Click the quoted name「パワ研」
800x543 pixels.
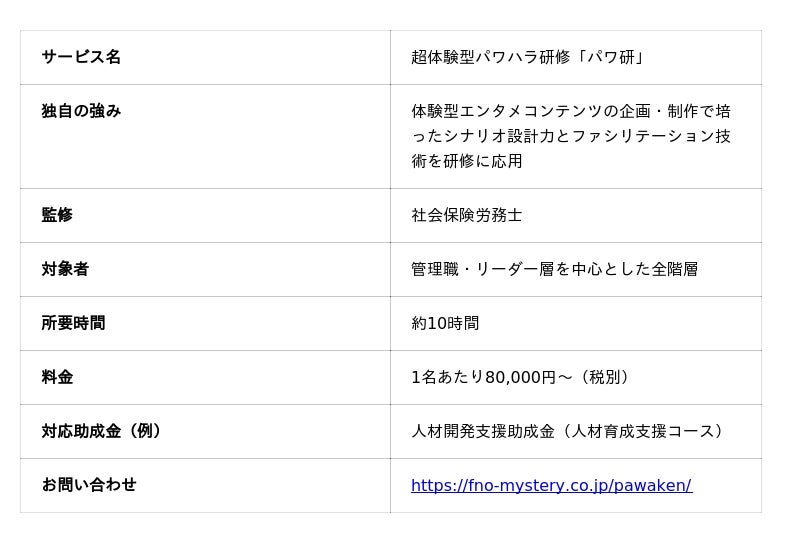[x=616, y=57]
